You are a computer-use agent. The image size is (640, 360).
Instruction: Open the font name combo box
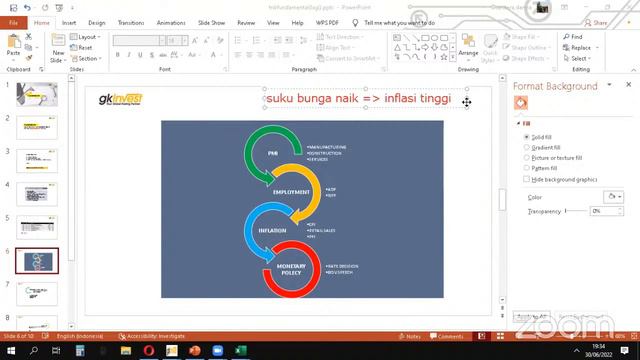[x=139, y=40]
